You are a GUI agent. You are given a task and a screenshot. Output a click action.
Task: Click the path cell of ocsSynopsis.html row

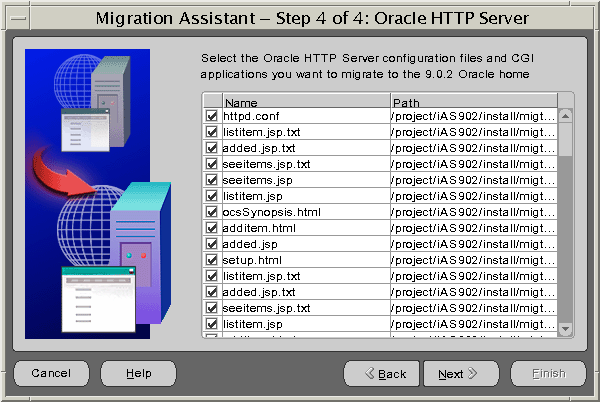tap(474, 212)
